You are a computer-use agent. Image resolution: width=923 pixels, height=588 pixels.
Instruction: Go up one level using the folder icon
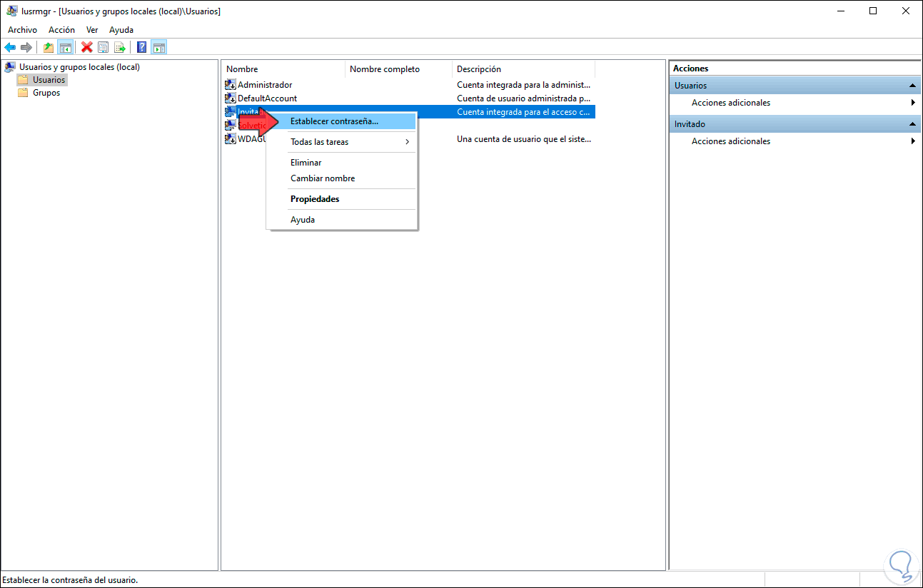tap(48, 47)
